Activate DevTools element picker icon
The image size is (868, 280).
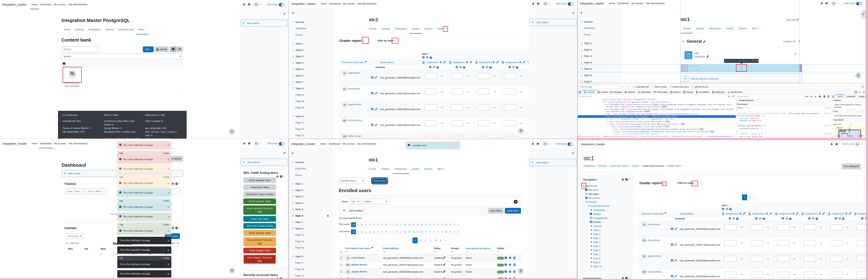580,92
